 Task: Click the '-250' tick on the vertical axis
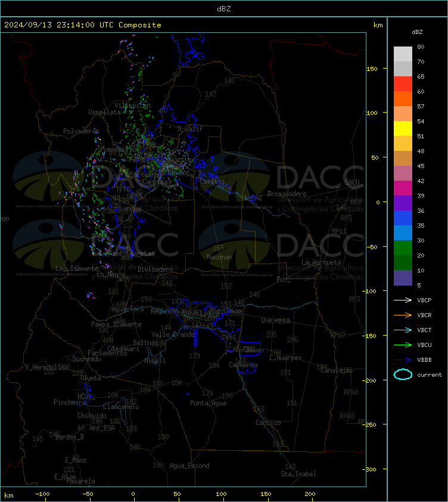369,424
